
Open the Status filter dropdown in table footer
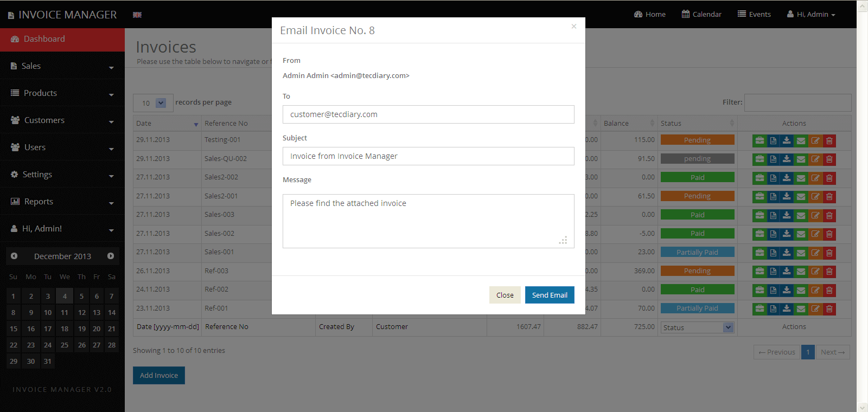[697, 327]
